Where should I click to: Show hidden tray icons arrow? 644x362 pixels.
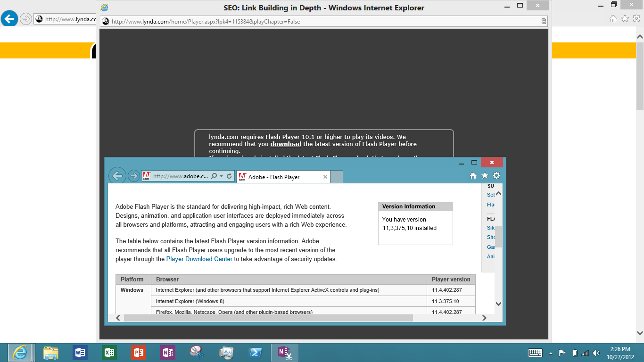[551, 353]
